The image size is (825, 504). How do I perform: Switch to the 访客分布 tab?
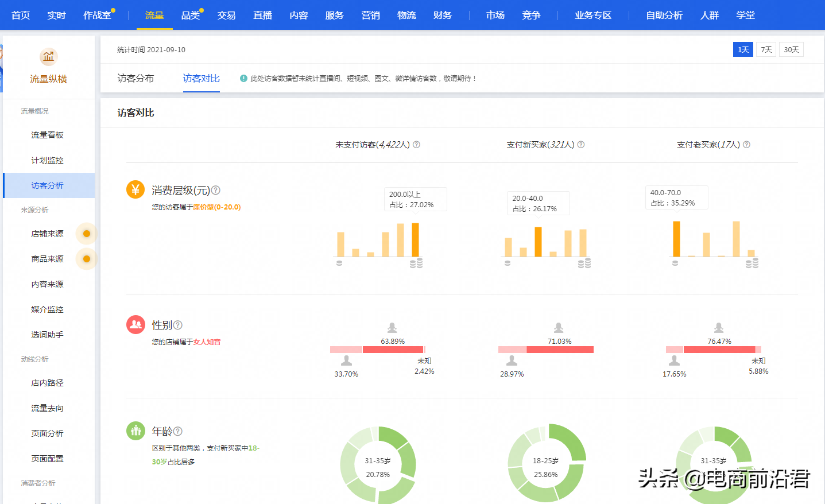click(137, 79)
